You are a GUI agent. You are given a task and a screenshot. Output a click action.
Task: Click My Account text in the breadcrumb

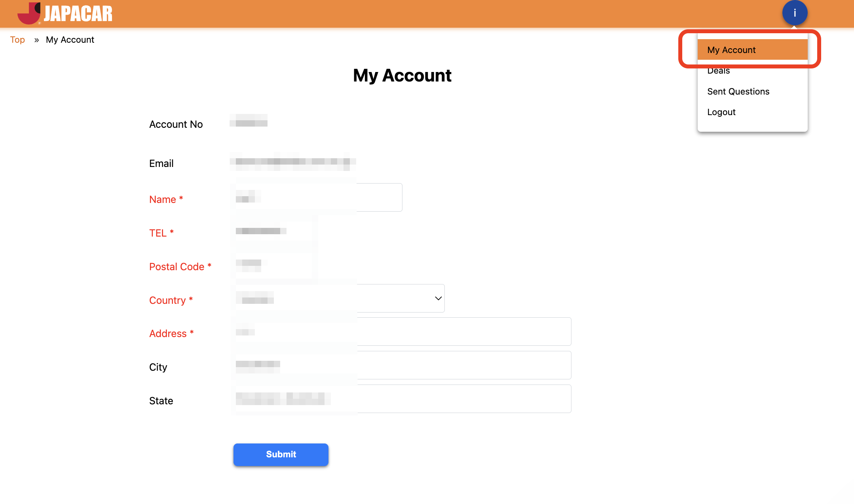[70, 40]
